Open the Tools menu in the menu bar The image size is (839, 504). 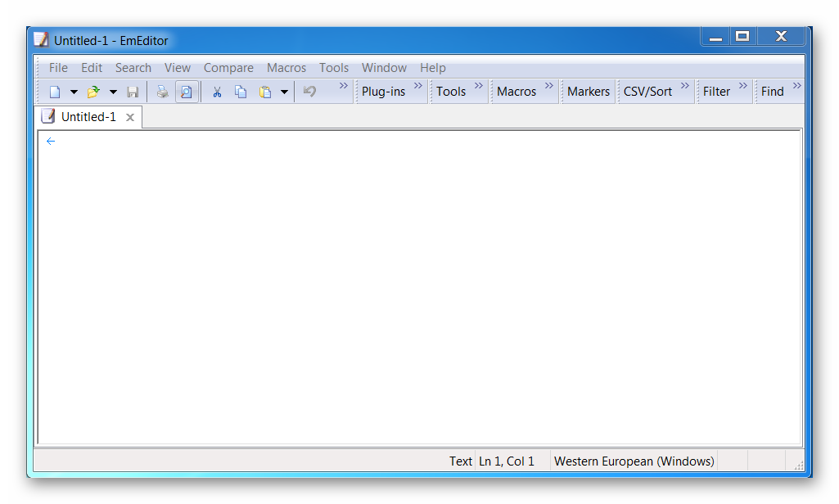click(x=334, y=68)
